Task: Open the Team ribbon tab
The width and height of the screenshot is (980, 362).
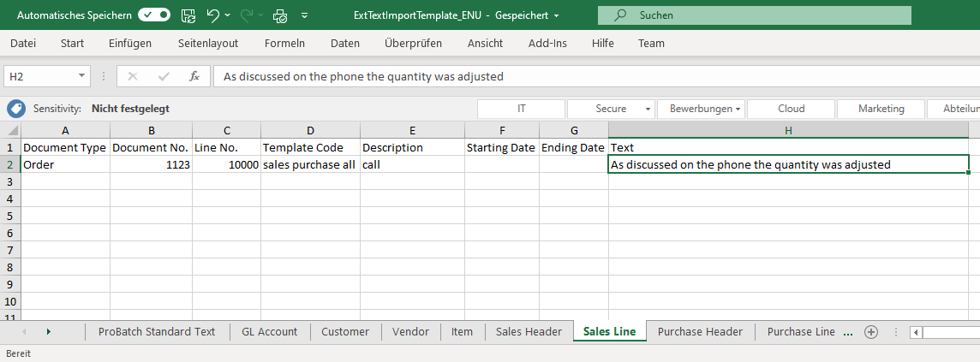Action: coord(651,43)
